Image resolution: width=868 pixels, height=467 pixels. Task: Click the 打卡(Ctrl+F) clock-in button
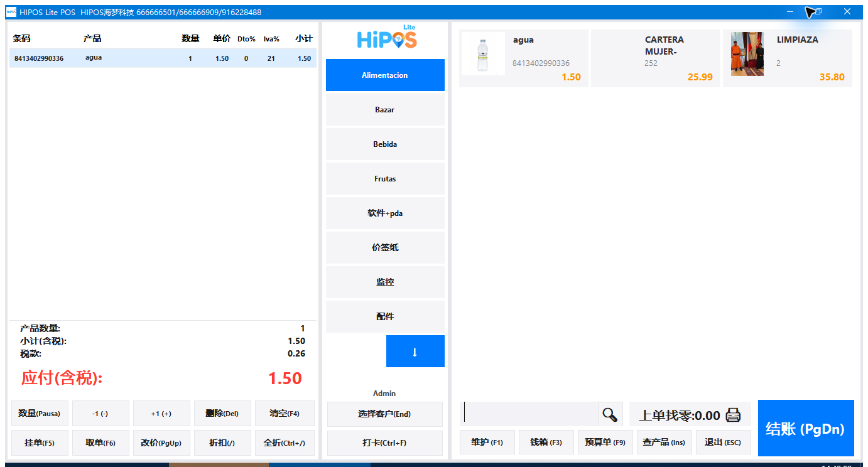coord(385,443)
